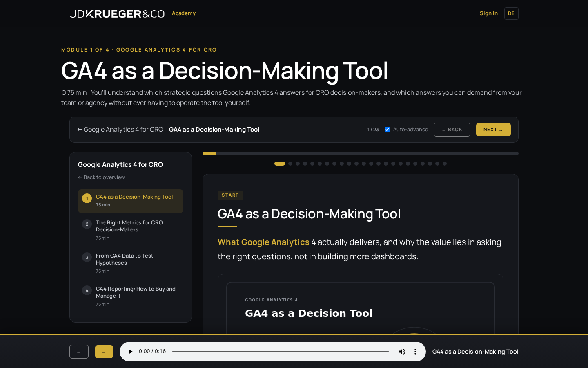588x368 pixels.
Task: Click the number 4 module badge
Action: [x=87, y=290]
